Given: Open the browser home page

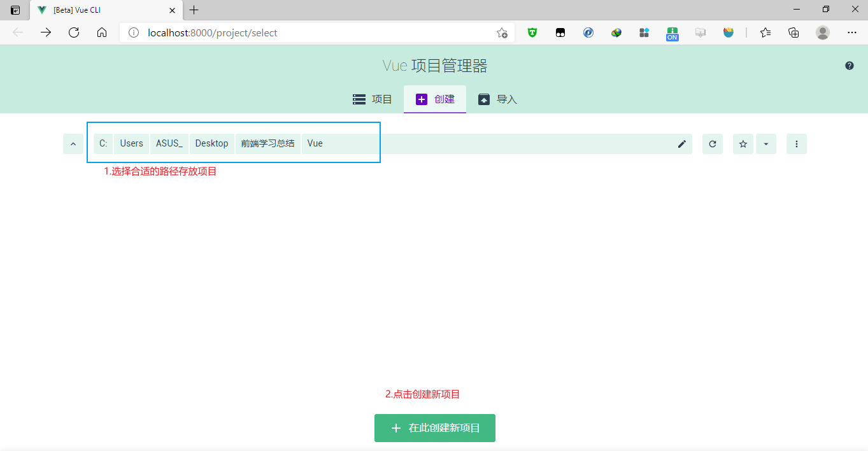Looking at the screenshot, I should tap(102, 32).
